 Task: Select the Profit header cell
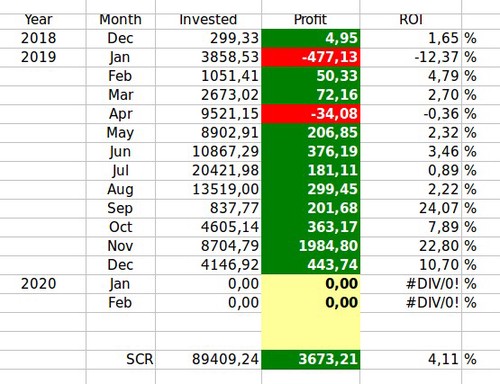[311, 21]
